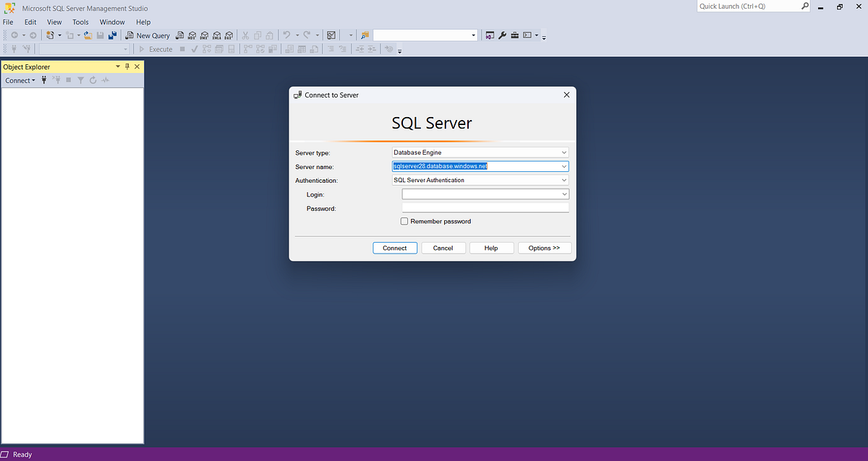
Task: Click the Password input field
Action: pos(485,208)
